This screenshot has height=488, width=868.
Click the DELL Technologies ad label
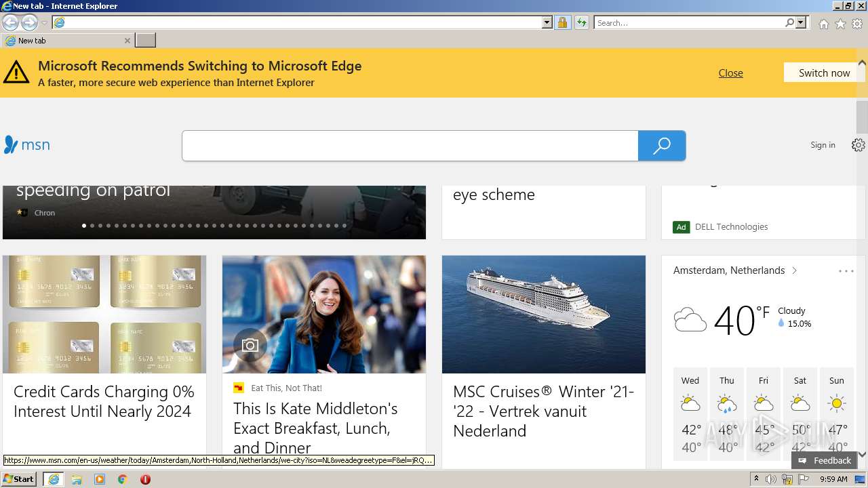pyautogui.click(x=731, y=227)
